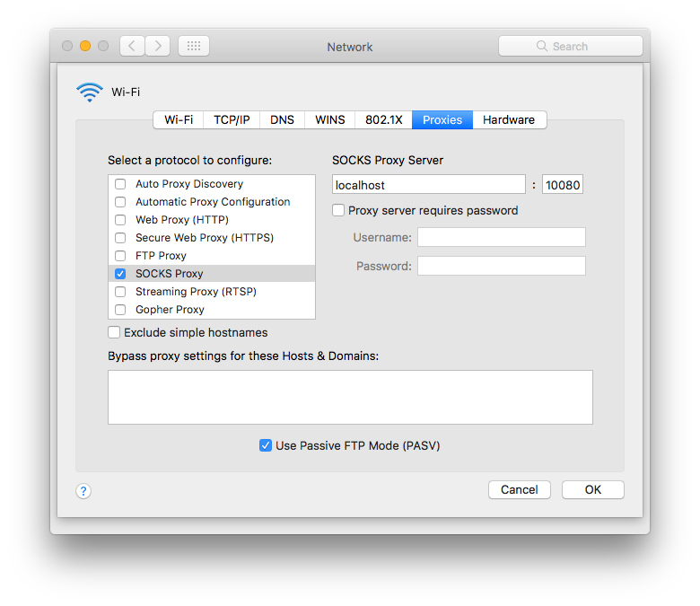Screen dimensions: 700x606
Task: Go back with the left arrow button
Action: click(x=132, y=46)
